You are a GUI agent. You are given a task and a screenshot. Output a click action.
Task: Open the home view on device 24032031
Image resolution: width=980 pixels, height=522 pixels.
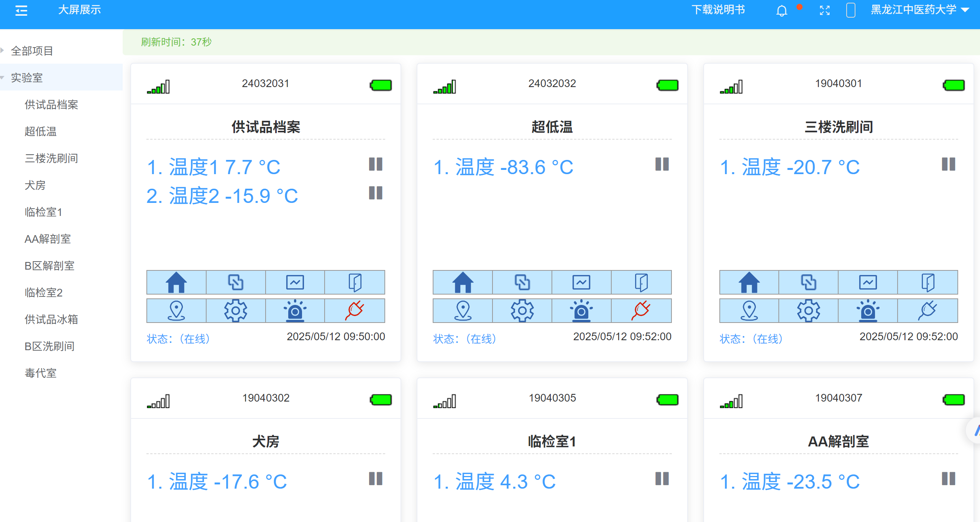176,282
